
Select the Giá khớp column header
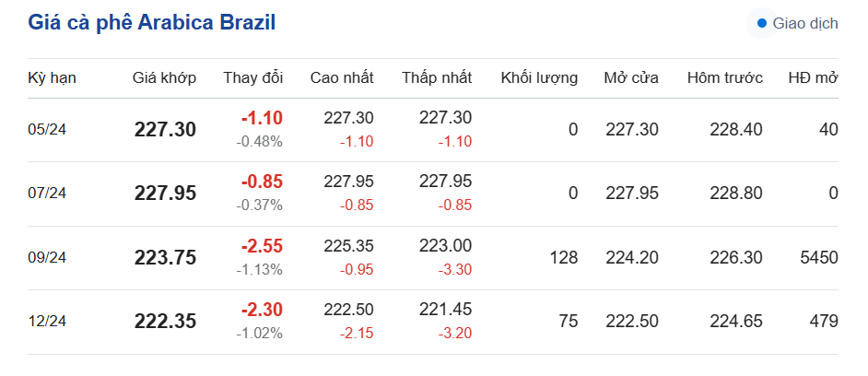point(164,77)
